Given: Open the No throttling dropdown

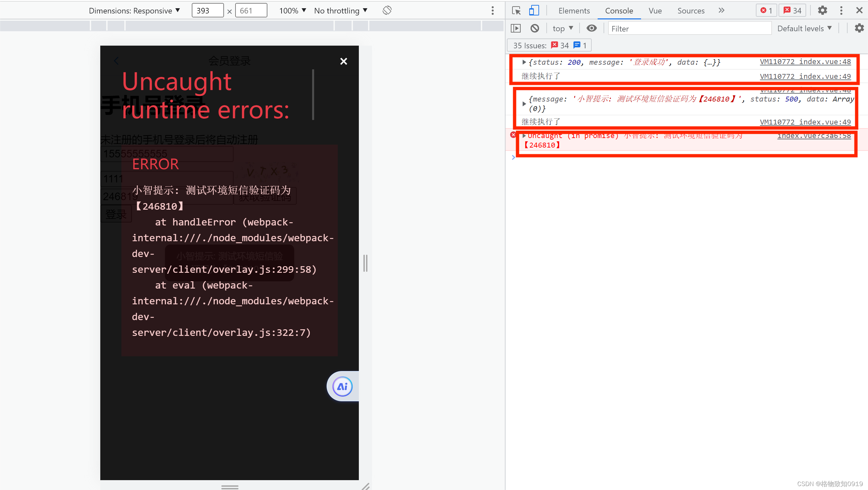Looking at the screenshot, I should tap(340, 11).
